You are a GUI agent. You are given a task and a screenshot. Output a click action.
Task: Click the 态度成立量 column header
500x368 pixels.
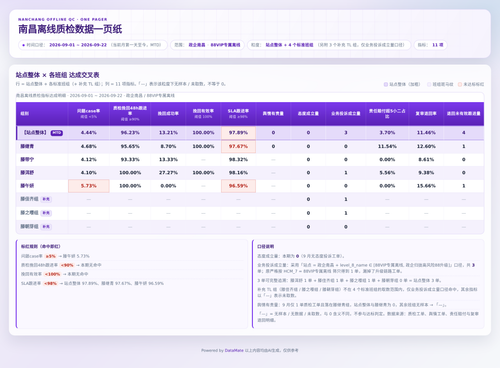tap(308, 113)
